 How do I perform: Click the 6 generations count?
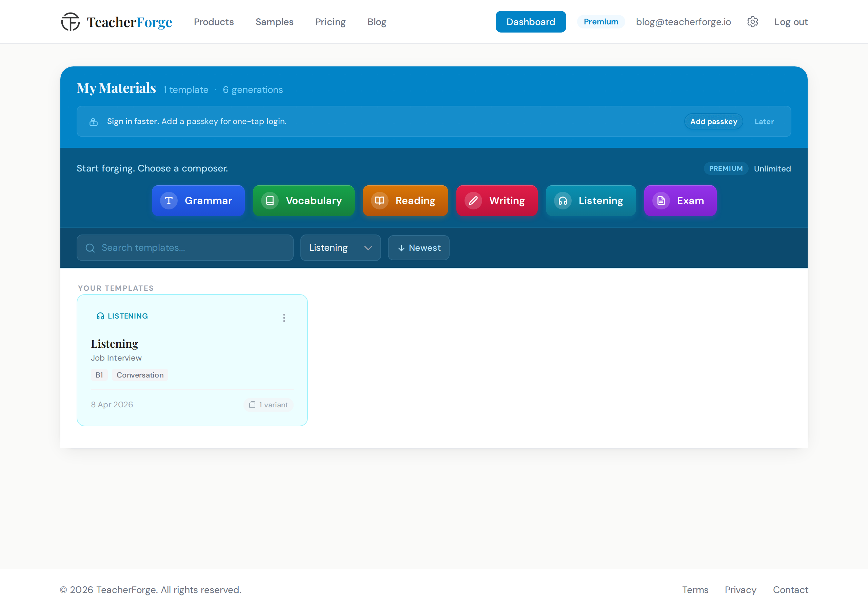(x=253, y=90)
